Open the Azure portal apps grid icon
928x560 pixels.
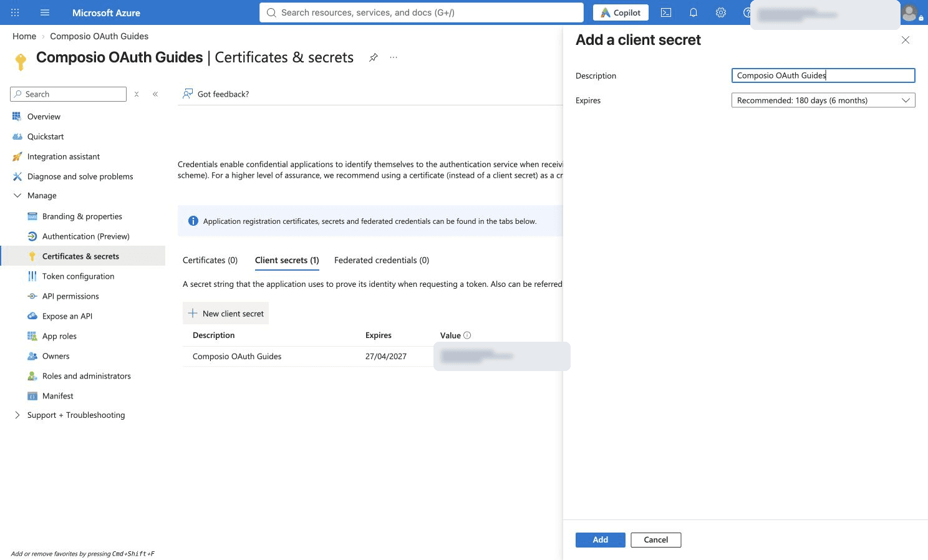click(15, 12)
